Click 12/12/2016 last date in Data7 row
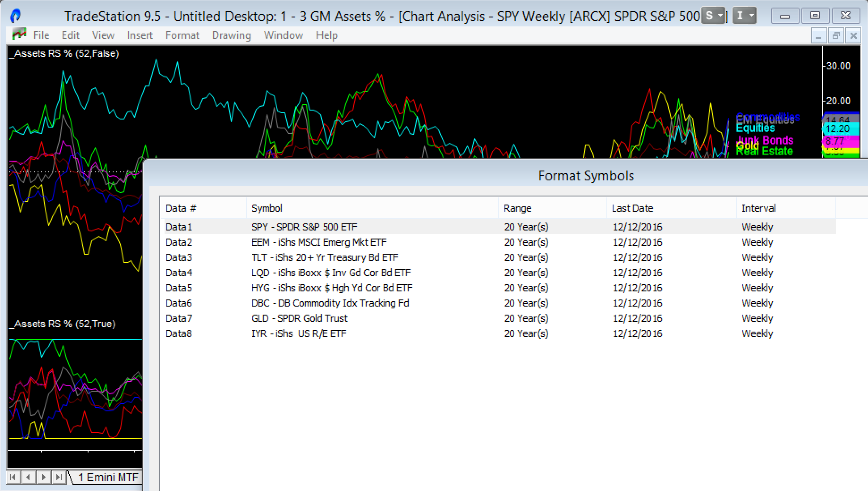Viewport: 868px width, 491px height. [637, 318]
